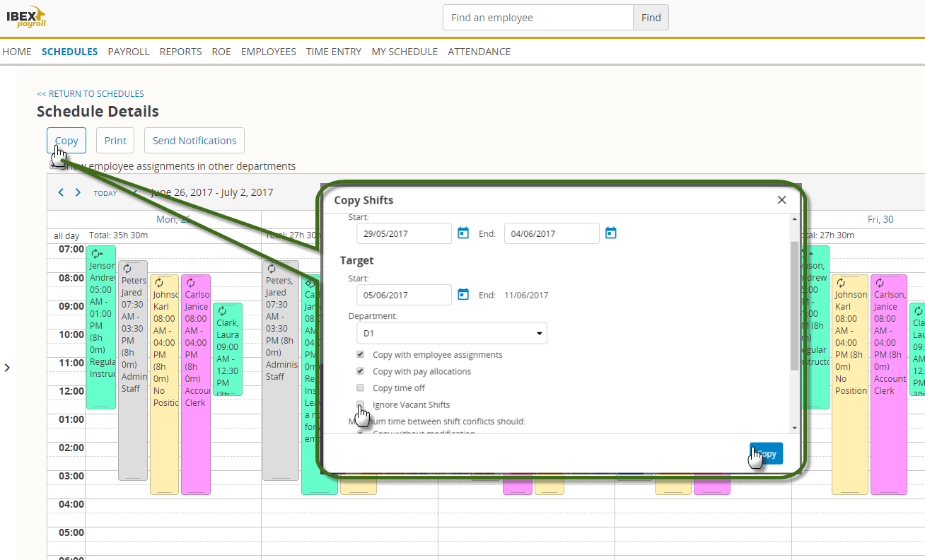Open the EMPLOYEES menu

tap(269, 52)
